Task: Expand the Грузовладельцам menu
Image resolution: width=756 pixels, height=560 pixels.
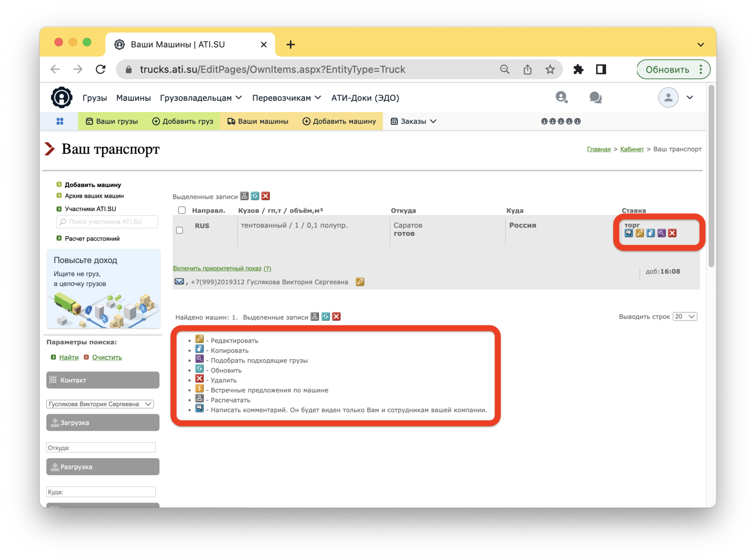Action: click(x=201, y=98)
